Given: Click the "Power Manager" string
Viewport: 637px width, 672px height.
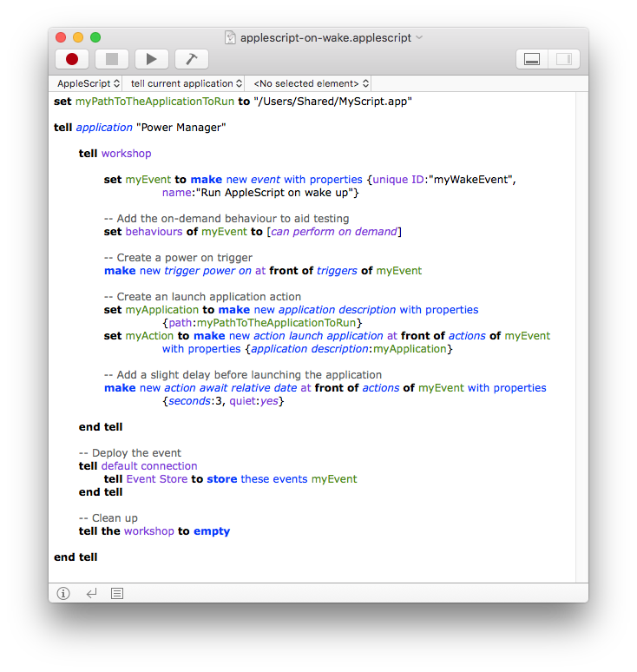Looking at the screenshot, I should [x=181, y=128].
